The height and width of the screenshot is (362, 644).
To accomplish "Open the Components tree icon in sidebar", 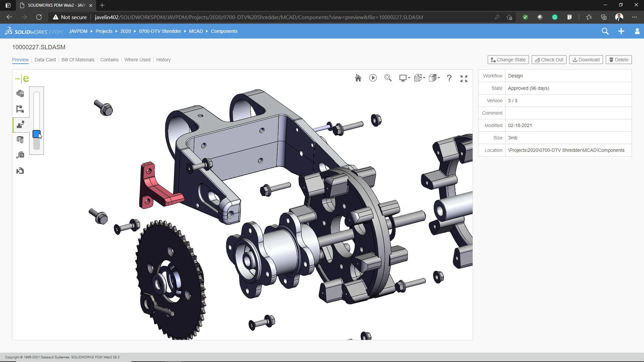I will click(x=20, y=109).
